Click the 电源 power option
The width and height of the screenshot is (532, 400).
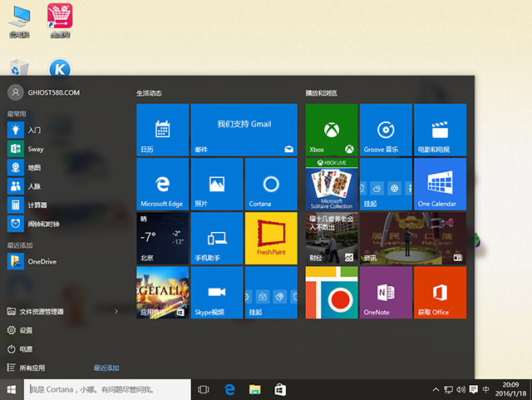click(x=26, y=348)
